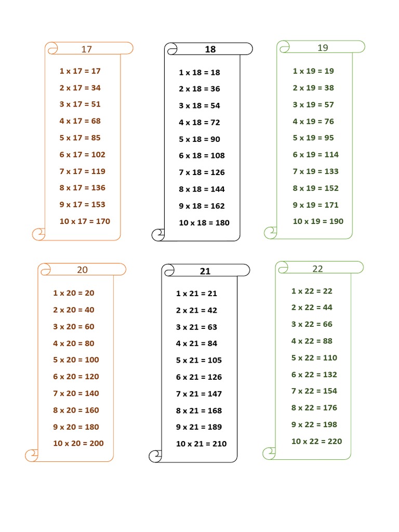Click the green scroll header labeled 19
The image size is (399, 532).
click(x=323, y=48)
